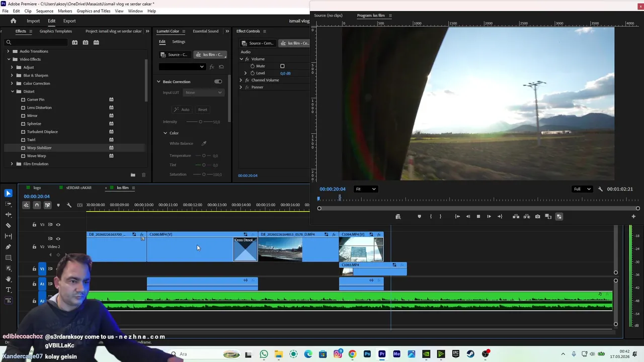Click the Import workspace button
This screenshot has height=362, width=644.
[x=33, y=21]
